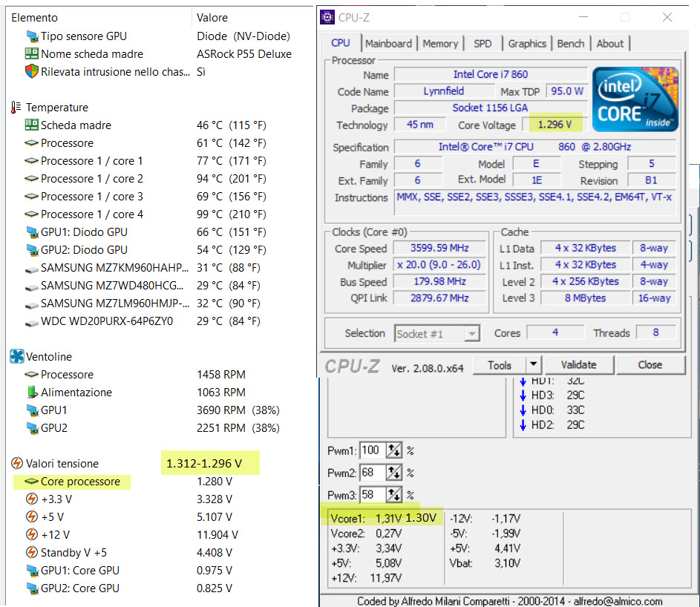Click the Processore fan 1458 RPM value
The image size is (700, 607).
tap(221, 375)
